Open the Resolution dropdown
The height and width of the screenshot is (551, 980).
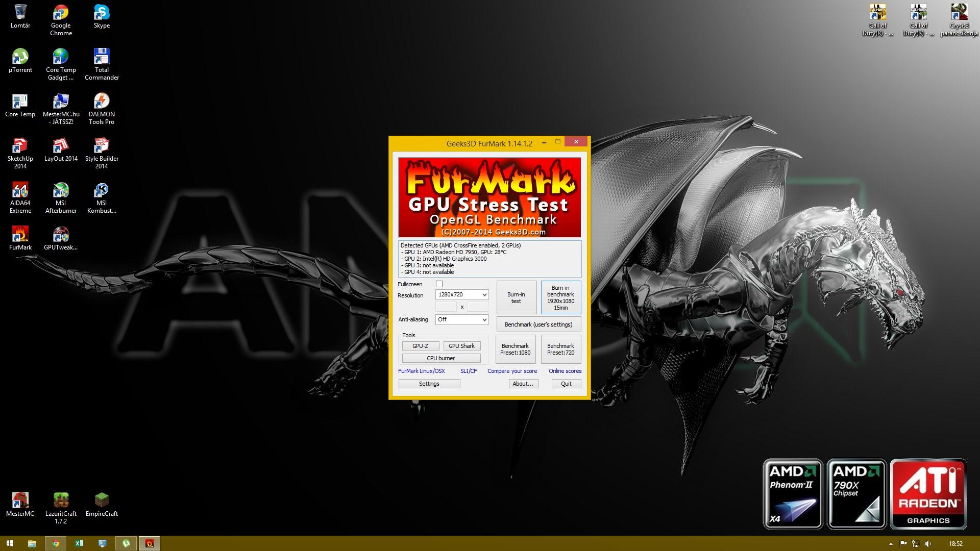[x=462, y=294]
